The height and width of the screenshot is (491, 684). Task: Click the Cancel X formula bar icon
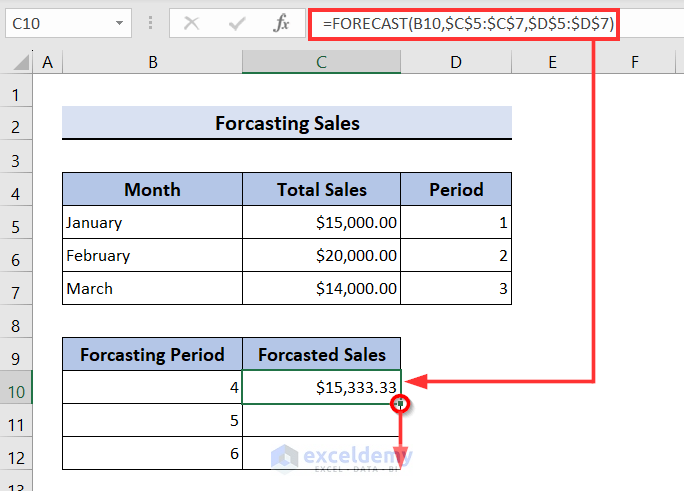[x=192, y=22]
